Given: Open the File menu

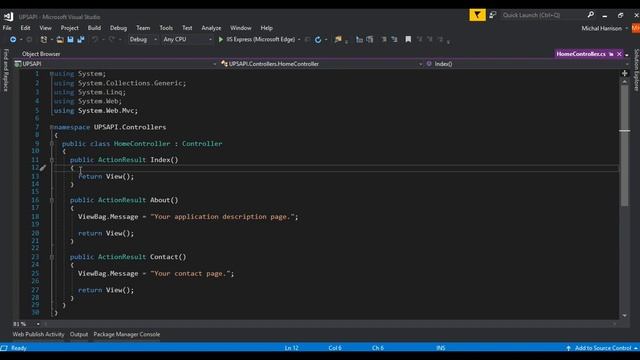Looking at the screenshot, I should click(7, 28).
